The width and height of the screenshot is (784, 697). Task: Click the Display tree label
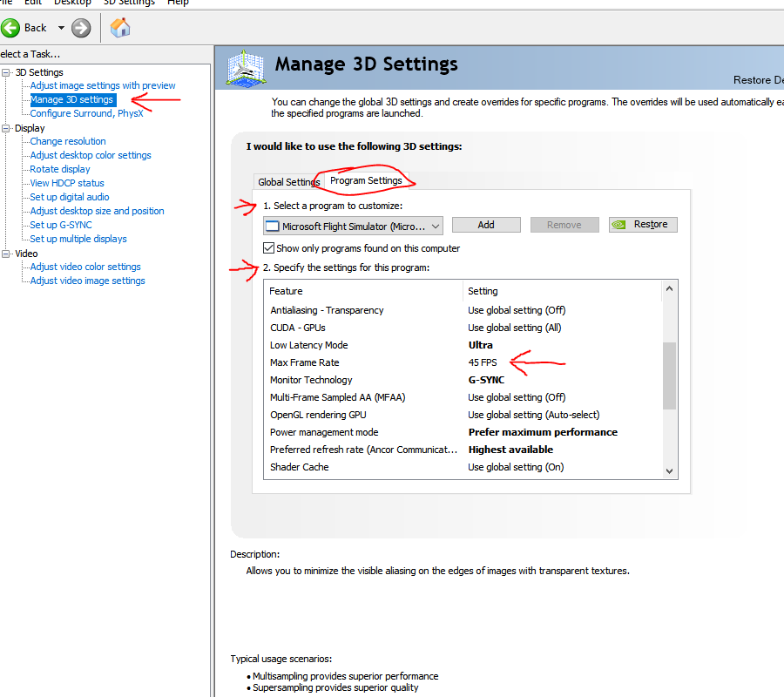point(30,128)
